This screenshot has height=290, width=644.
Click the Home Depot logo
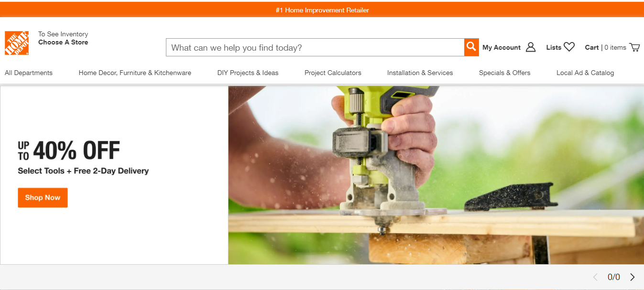pos(17,43)
